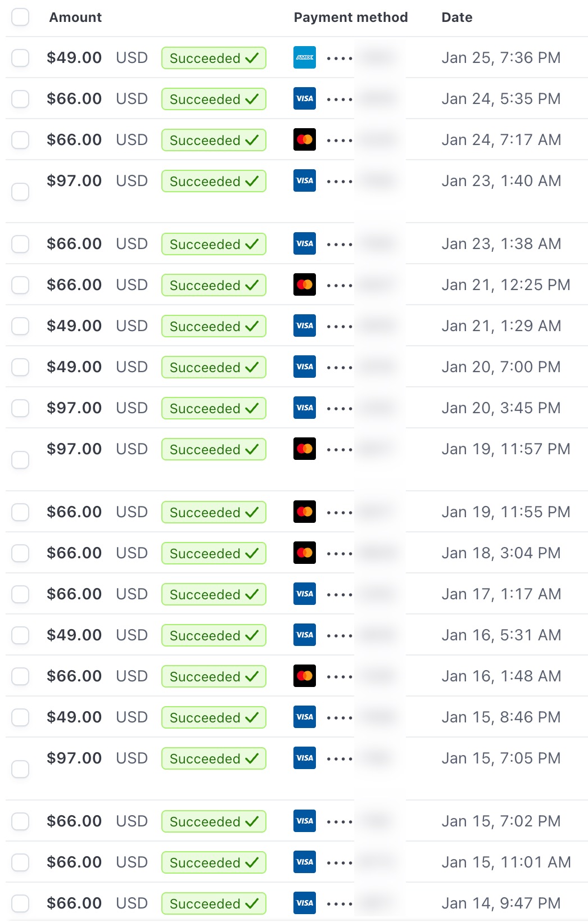Toggle the select-all checkbox in header

click(x=20, y=17)
